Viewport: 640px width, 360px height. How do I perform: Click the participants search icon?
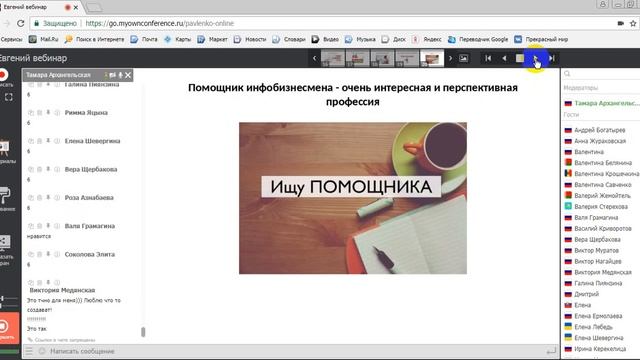click(x=567, y=73)
